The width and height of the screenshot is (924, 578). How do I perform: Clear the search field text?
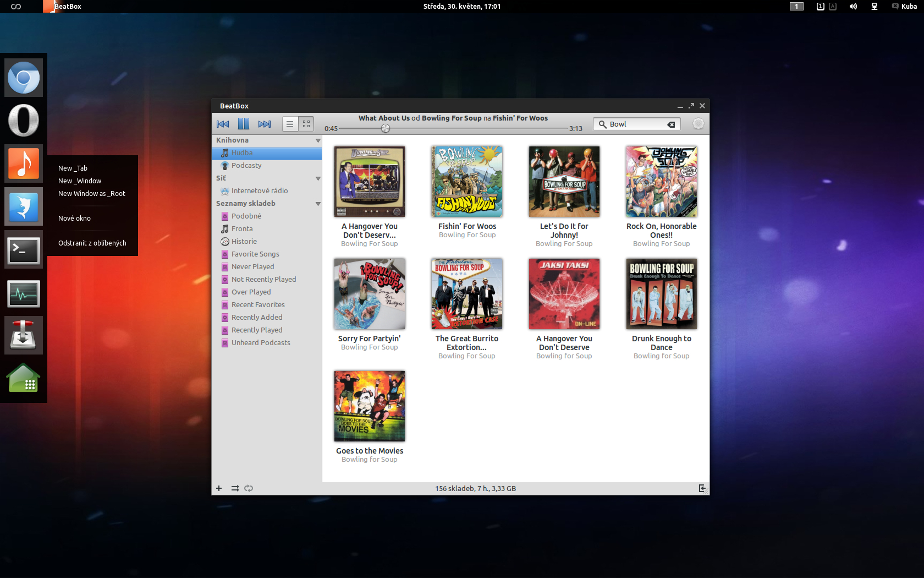click(671, 124)
